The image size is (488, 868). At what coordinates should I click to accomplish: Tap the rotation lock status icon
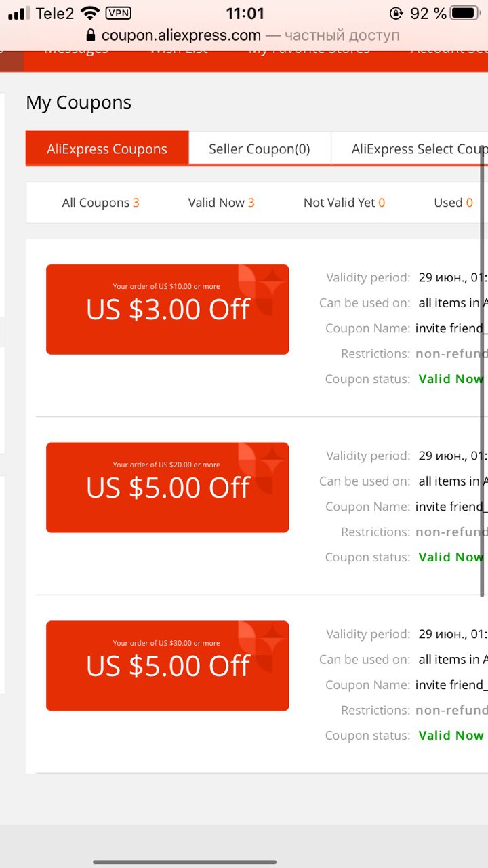point(396,13)
